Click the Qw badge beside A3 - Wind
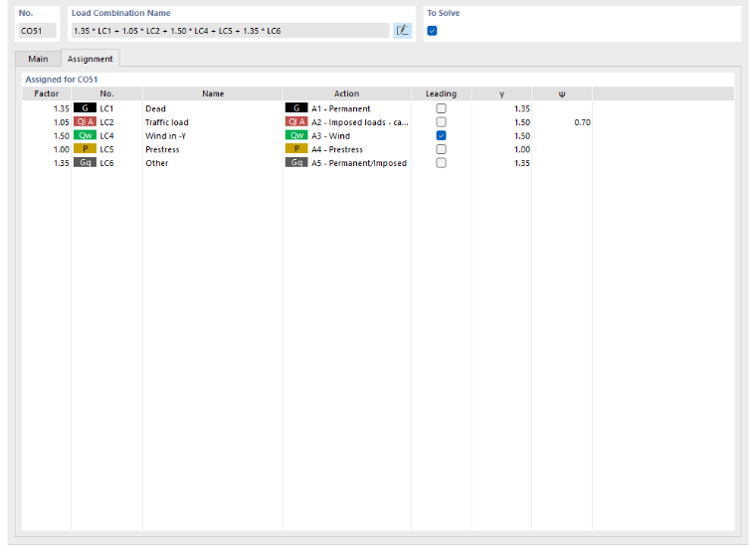The image size is (756, 545). (296, 135)
